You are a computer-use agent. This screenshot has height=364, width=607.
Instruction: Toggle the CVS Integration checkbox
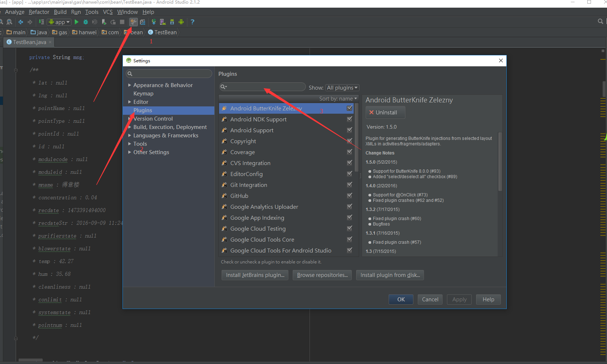click(x=350, y=163)
